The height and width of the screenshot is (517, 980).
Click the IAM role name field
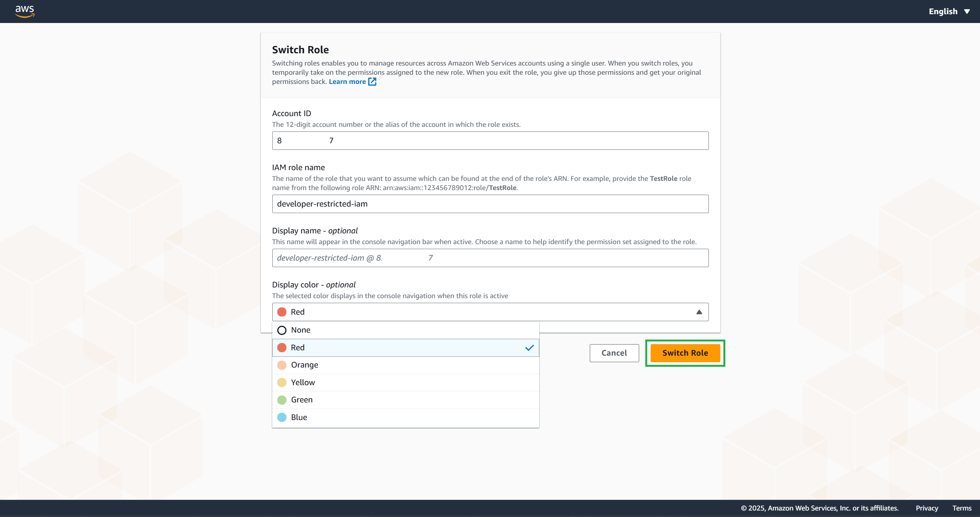[x=490, y=204]
